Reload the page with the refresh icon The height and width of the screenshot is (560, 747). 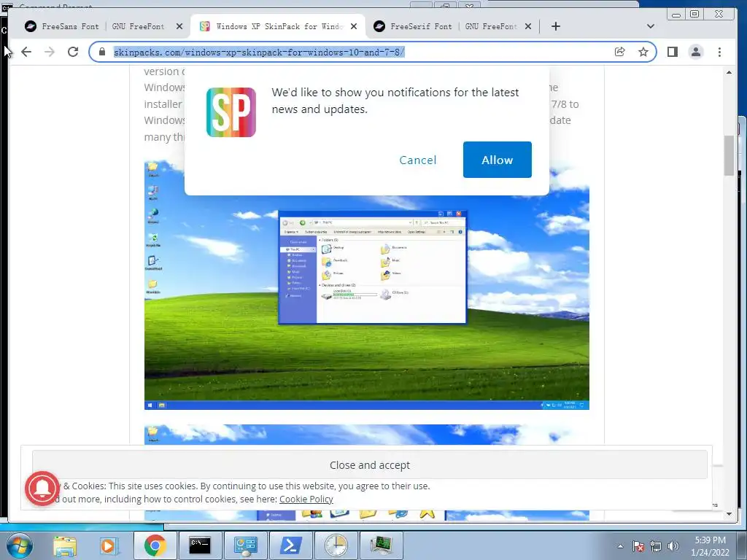pos(73,52)
